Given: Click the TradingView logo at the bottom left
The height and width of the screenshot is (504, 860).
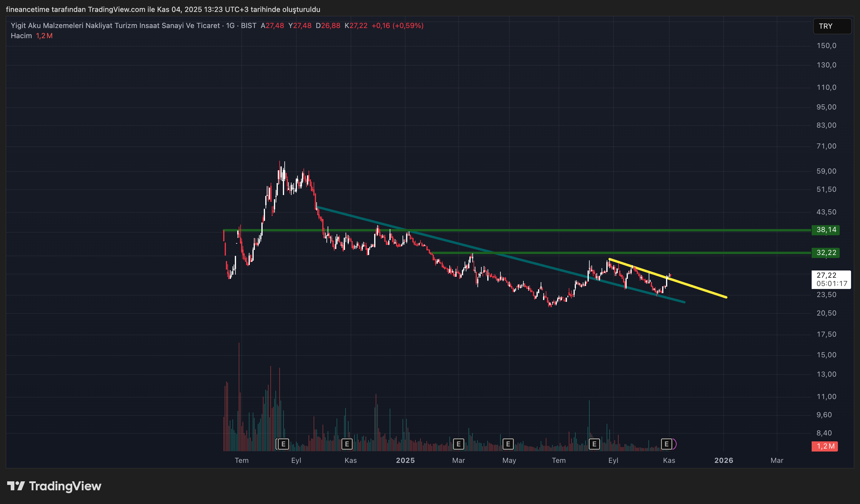Looking at the screenshot, I should [54, 486].
